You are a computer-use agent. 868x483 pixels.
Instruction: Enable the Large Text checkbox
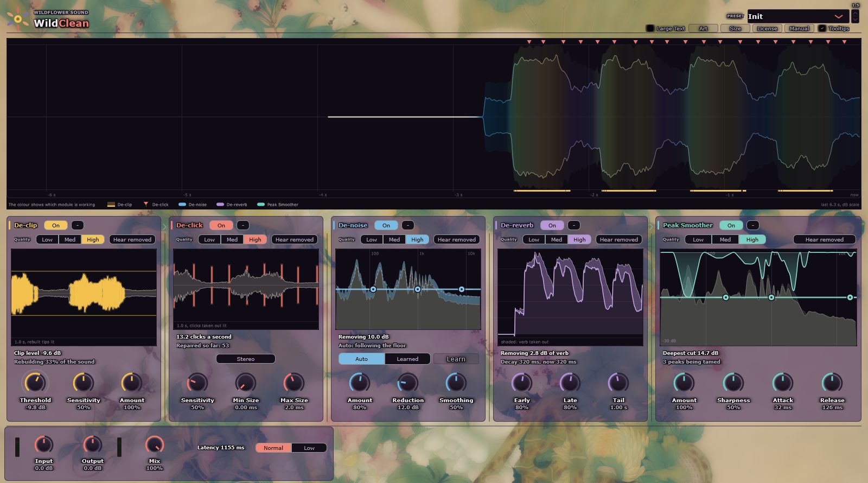pyautogui.click(x=650, y=28)
